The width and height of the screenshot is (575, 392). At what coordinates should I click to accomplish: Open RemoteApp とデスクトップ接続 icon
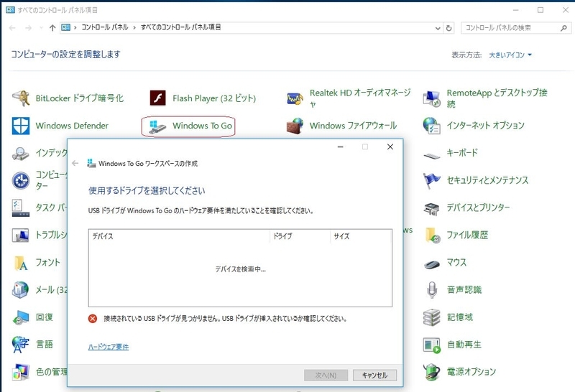[432, 98]
